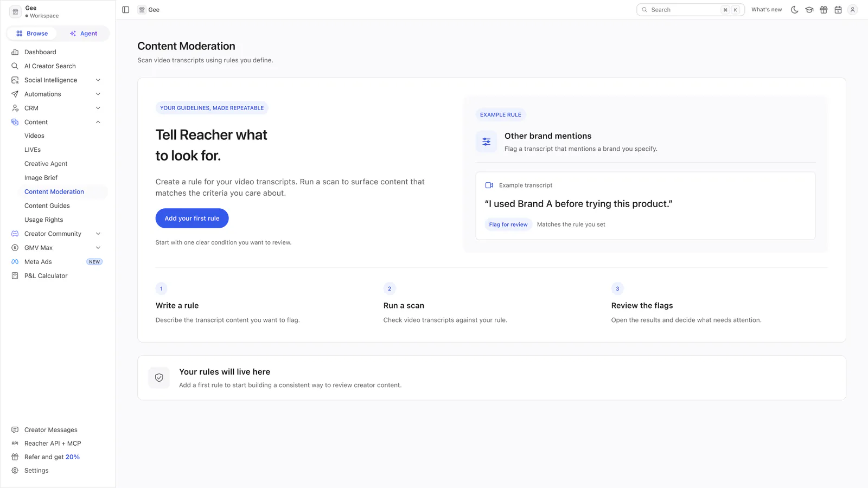The image size is (868, 488).
Task: Expand the Automations chevron
Action: pos(98,94)
